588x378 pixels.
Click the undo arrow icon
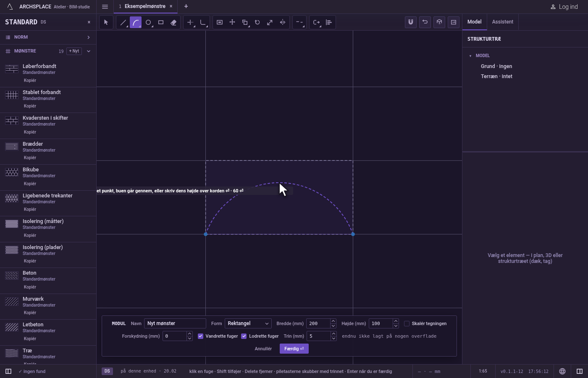click(x=425, y=22)
